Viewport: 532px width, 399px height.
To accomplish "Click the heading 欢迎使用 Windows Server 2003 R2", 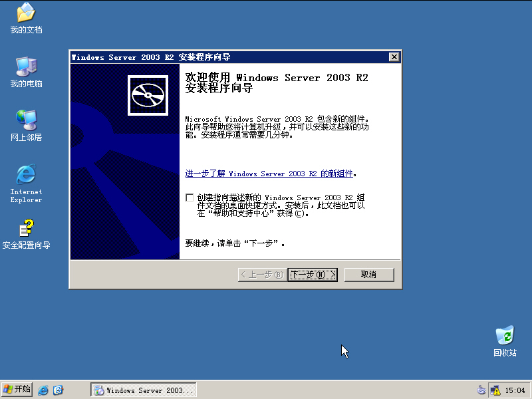I will point(277,82).
